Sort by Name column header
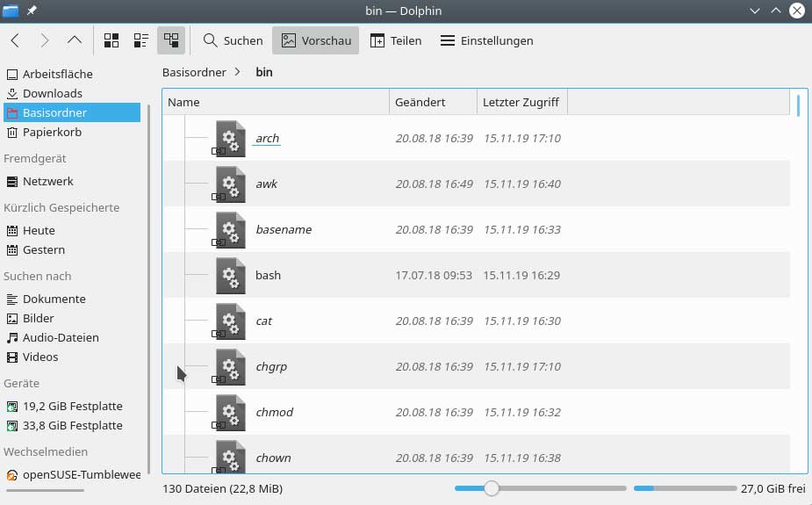This screenshot has width=812, height=505. coord(276,102)
